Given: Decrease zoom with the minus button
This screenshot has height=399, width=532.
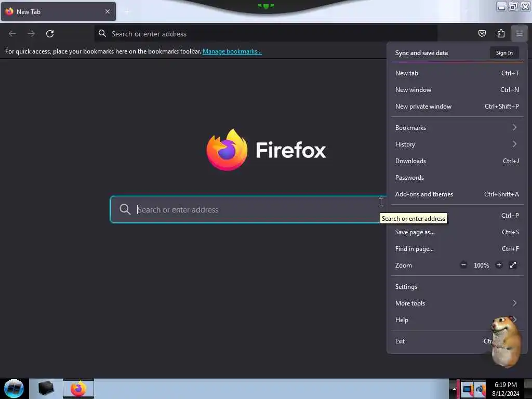Looking at the screenshot, I should point(463,265).
